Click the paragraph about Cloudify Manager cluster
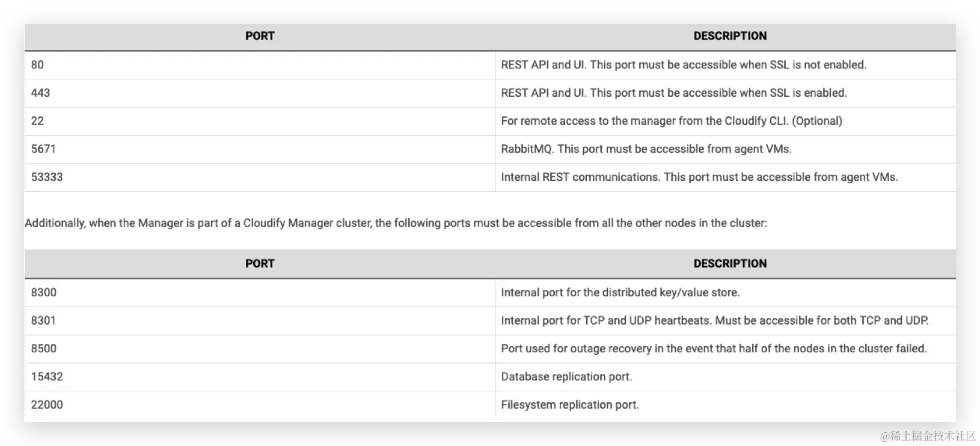This screenshot has height=446, width=980. (396, 223)
